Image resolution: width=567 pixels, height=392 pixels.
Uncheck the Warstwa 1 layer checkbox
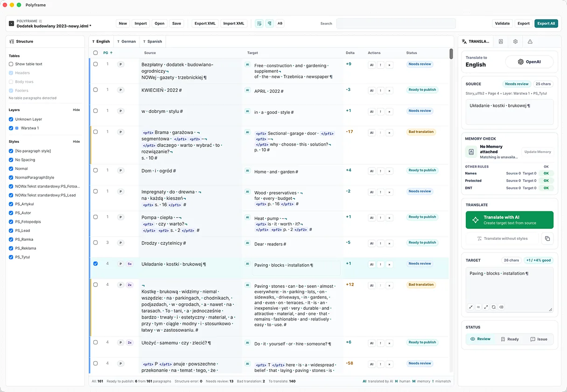pos(11,128)
